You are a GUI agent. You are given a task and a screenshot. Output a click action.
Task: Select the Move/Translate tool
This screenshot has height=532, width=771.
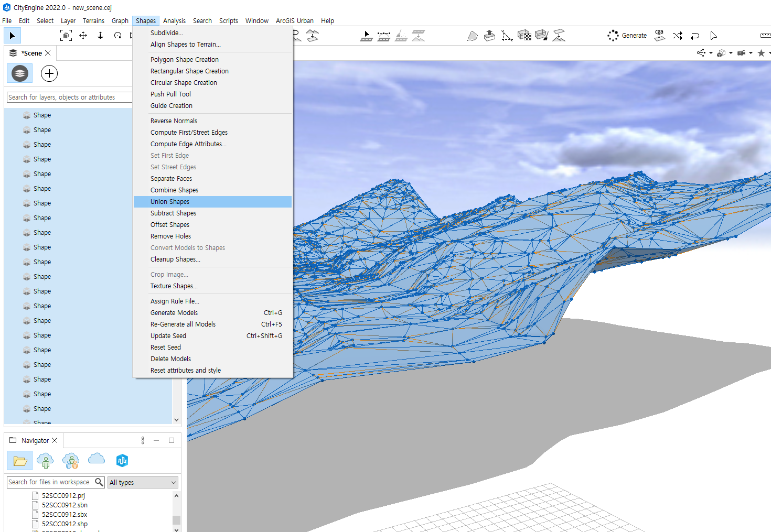point(83,36)
